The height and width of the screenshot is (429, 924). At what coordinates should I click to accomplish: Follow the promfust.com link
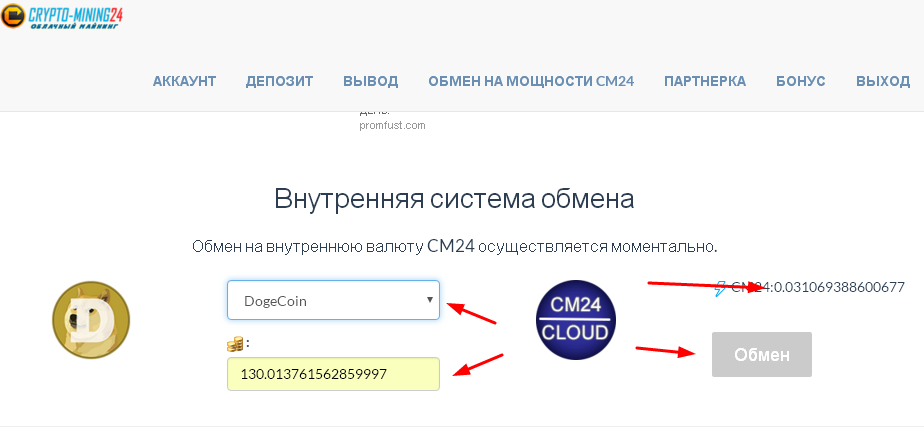[392, 126]
